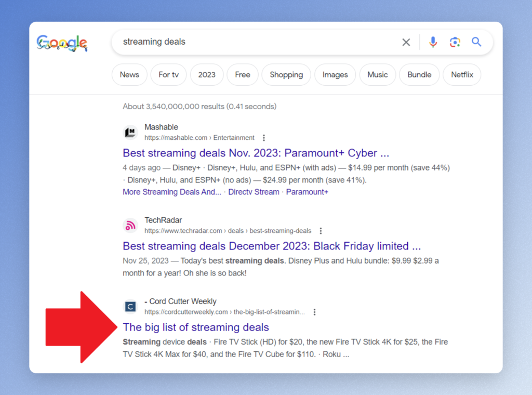This screenshot has width=532, height=395.
Task: Open three-dot menu for Cord Cutter Weekly result
Action: pyautogui.click(x=314, y=312)
